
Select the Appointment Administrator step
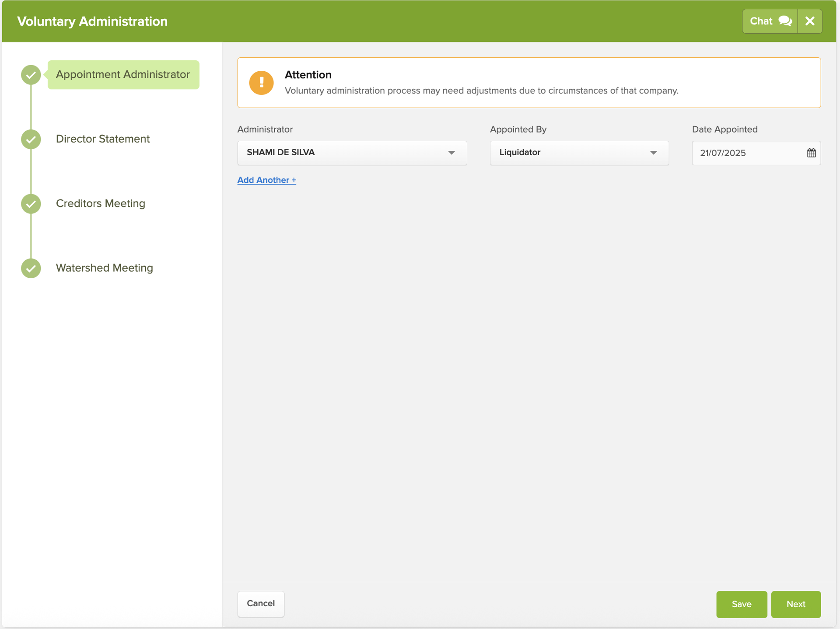coord(123,75)
